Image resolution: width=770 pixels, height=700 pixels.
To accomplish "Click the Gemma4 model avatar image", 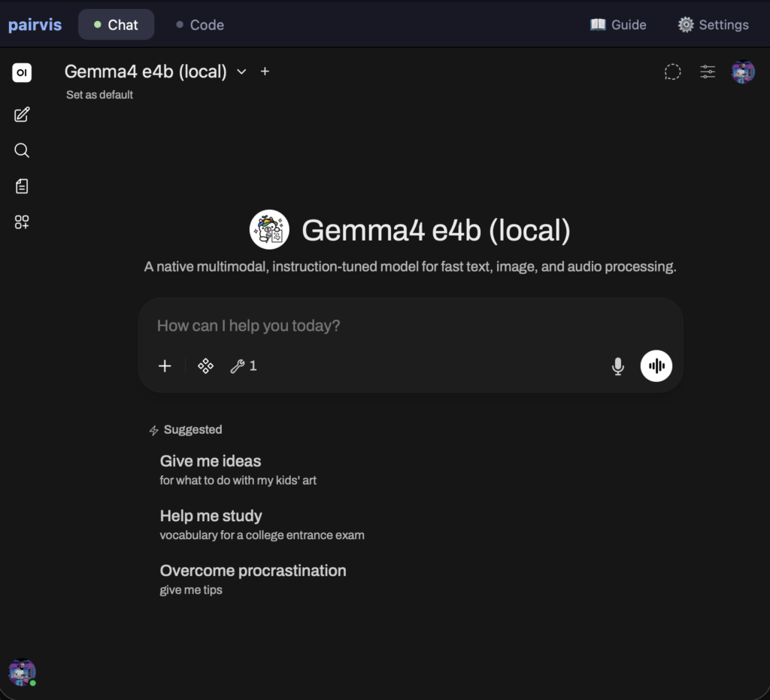I will click(269, 230).
